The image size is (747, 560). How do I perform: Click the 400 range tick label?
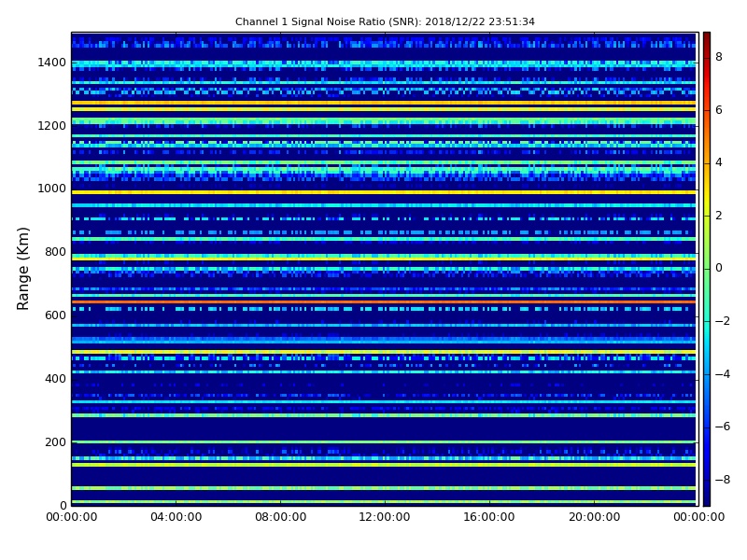click(x=55, y=379)
